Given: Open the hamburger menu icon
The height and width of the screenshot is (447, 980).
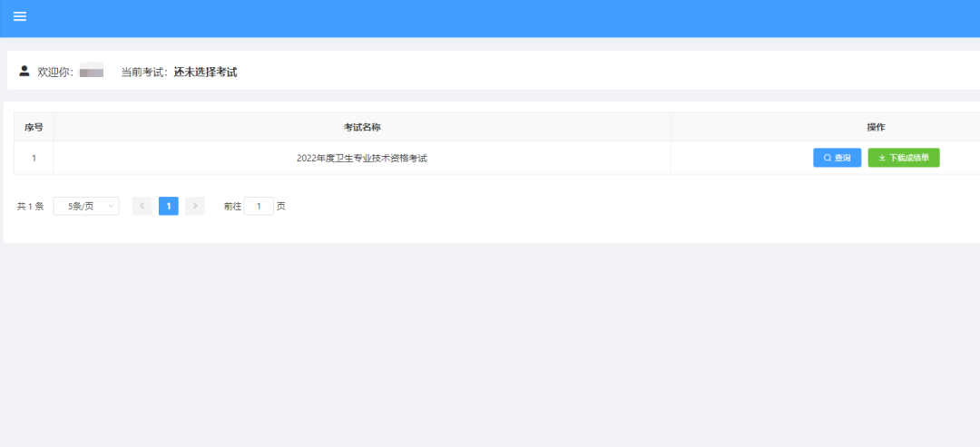Looking at the screenshot, I should [x=20, y=17].
